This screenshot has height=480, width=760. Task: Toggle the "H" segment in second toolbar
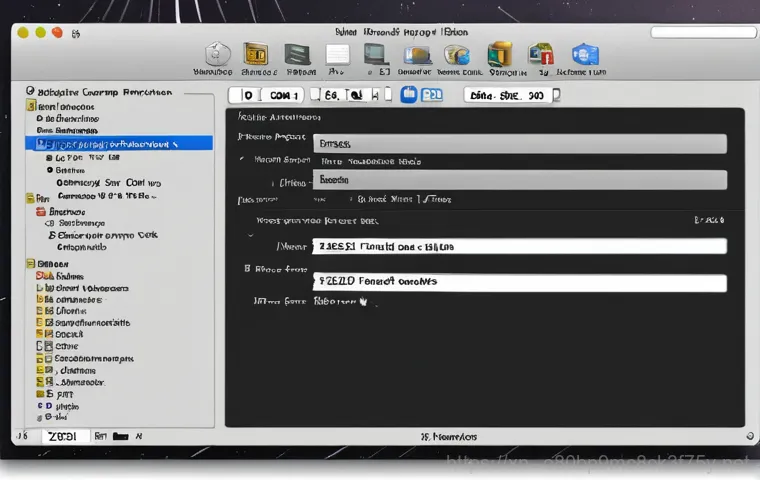click(375, 95)
